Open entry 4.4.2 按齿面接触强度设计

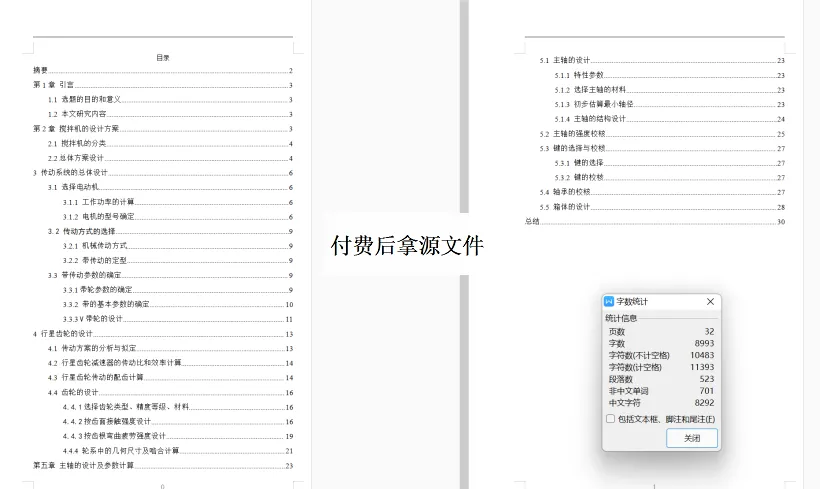[178, 422]
